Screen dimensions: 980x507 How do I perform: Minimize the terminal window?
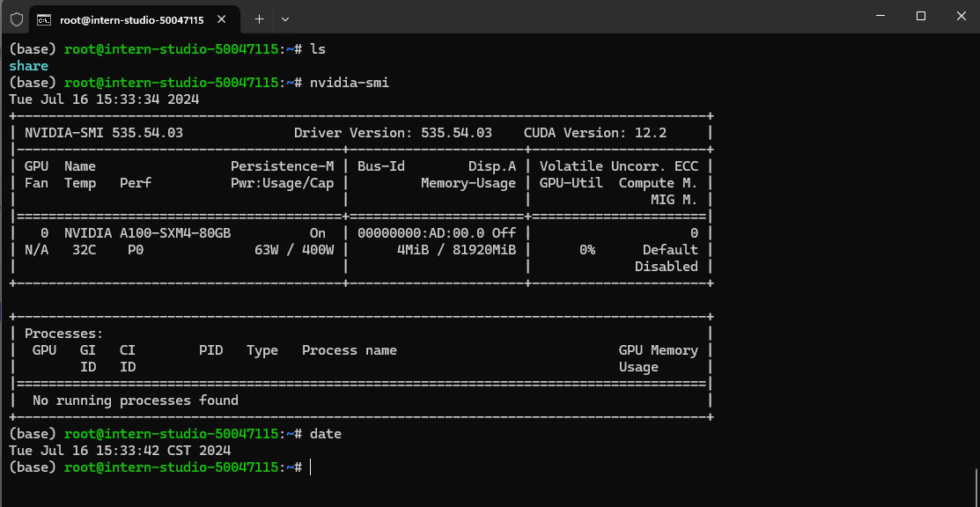point(880,16)
